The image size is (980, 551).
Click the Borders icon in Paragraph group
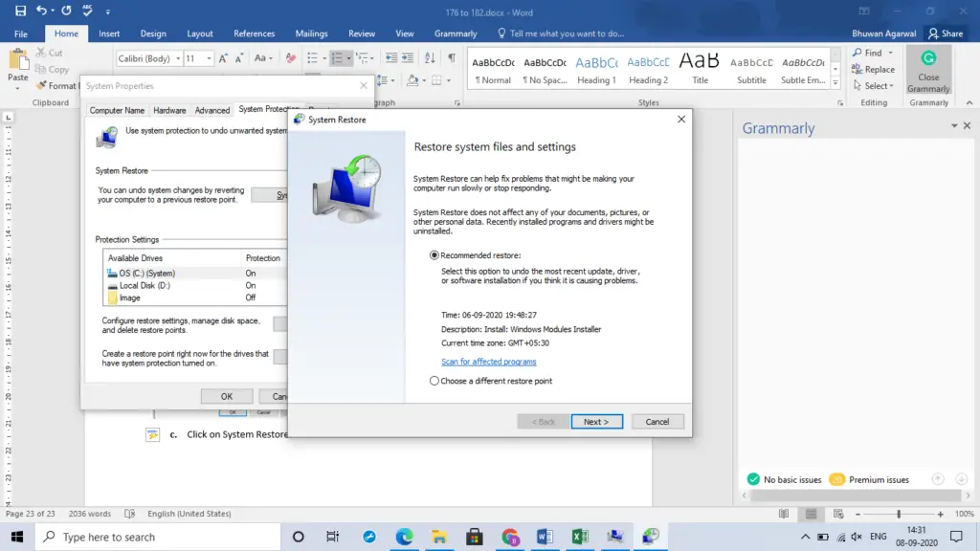[x=436, y=80]
